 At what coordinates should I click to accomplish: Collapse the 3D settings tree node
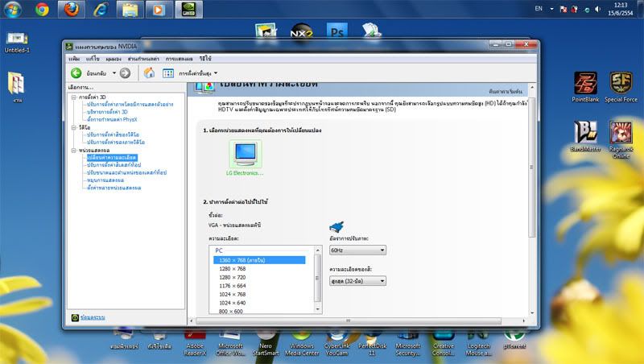click(73, 97)
